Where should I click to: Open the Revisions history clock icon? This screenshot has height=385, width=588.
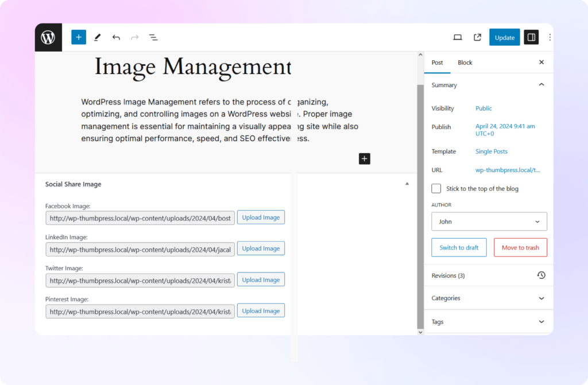[x=541, y=275]
